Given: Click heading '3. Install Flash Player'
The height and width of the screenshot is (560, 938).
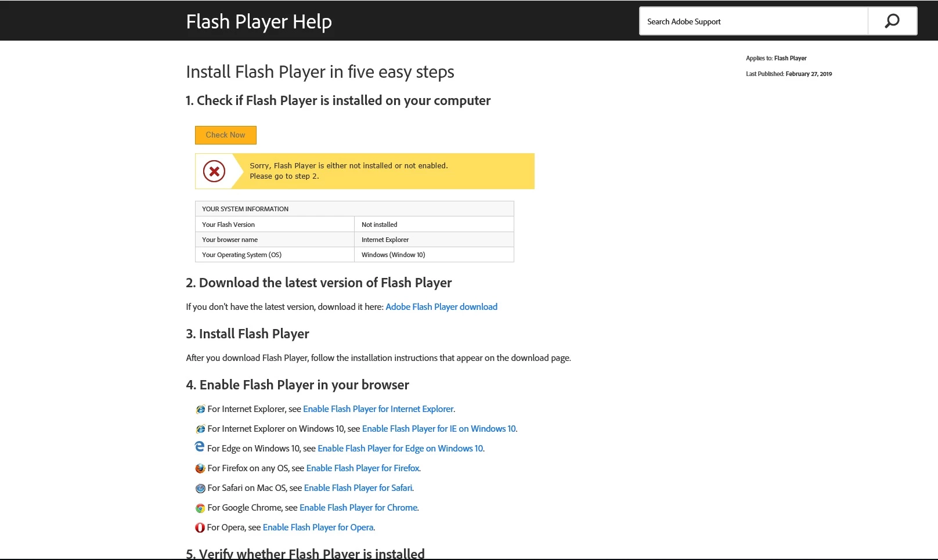Looking at the screenshot, I should coord(247,334).
